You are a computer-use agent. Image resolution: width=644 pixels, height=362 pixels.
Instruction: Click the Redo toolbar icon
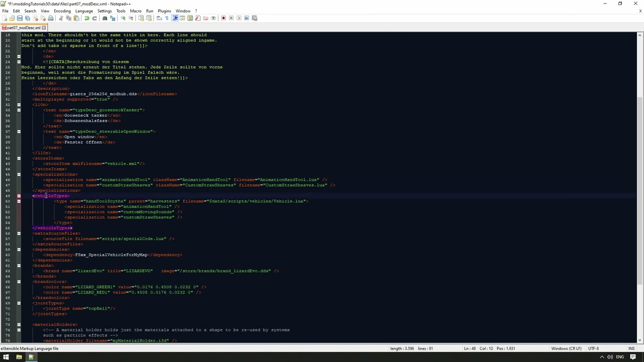[x=95, y=18]
